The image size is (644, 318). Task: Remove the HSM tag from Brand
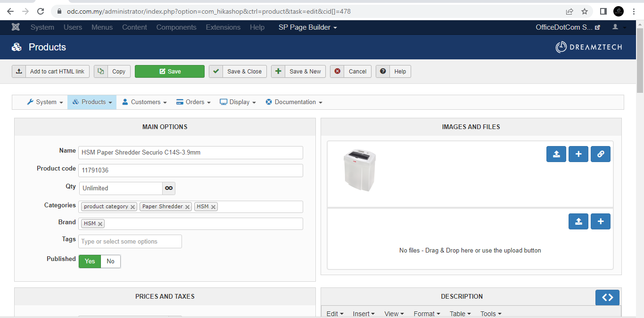coord(100,224)
